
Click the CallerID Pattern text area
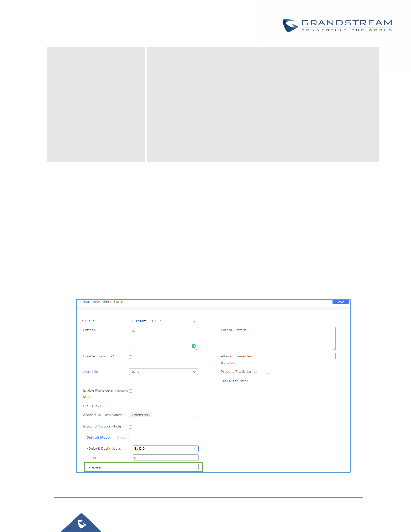coord(301,339)
